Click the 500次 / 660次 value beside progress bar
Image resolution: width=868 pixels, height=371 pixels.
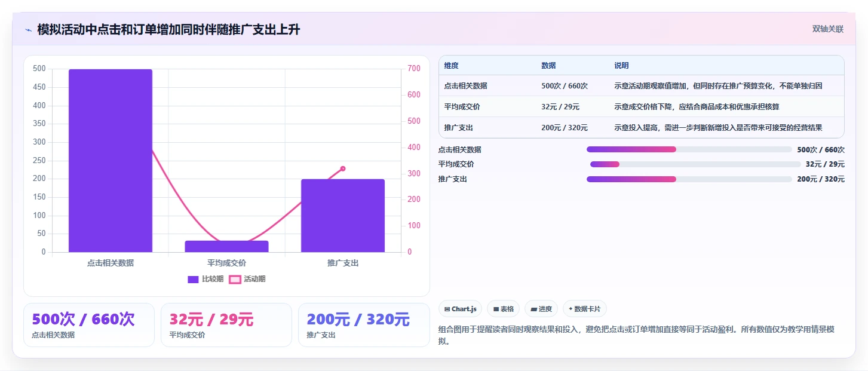point(821,150)
